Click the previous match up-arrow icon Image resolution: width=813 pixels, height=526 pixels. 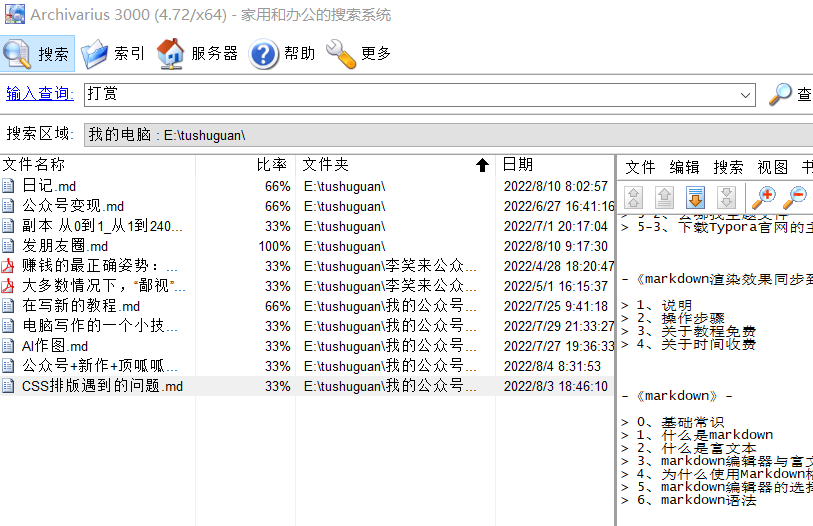665,197
